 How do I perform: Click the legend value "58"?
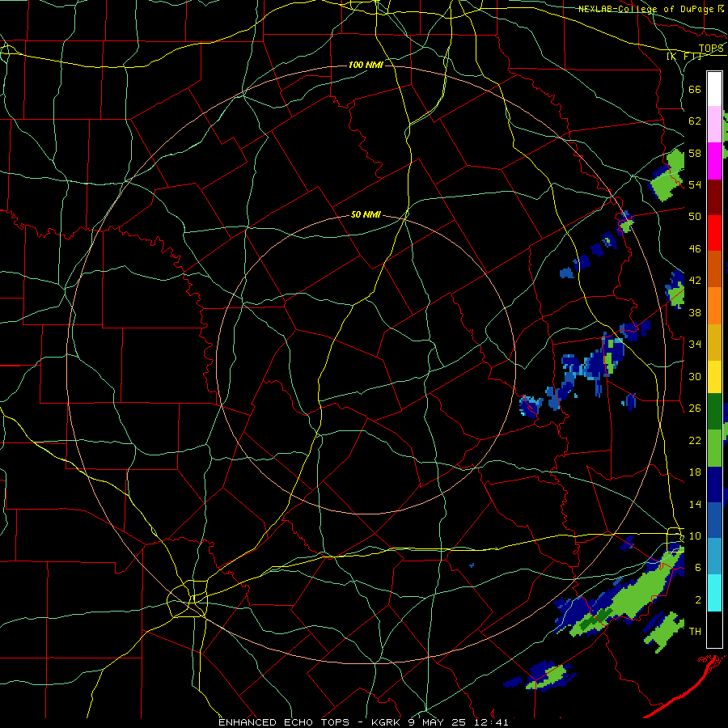pyautogui.click(x=695, y=153)
